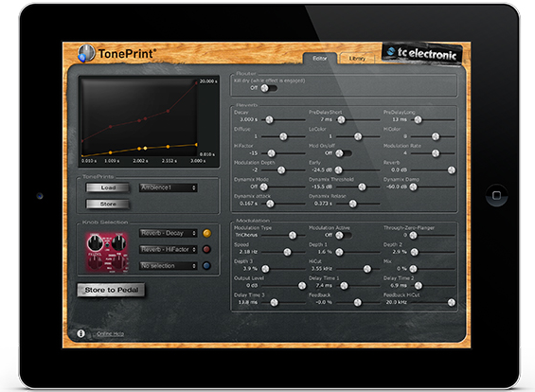Click the Delay Time 3 slider handle
The height and width of the screenshot is (392, 535).
(x=274, y=303)
